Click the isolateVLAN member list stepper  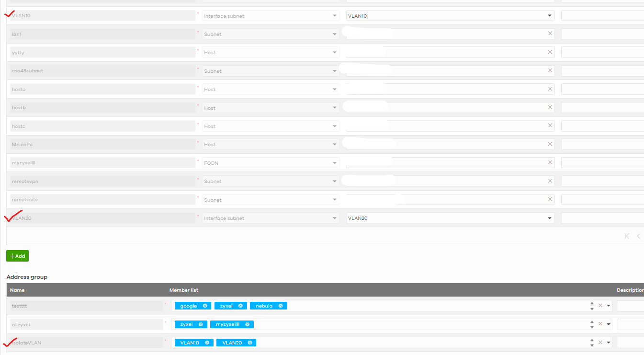pyautogui.click(x=592, y=343)
